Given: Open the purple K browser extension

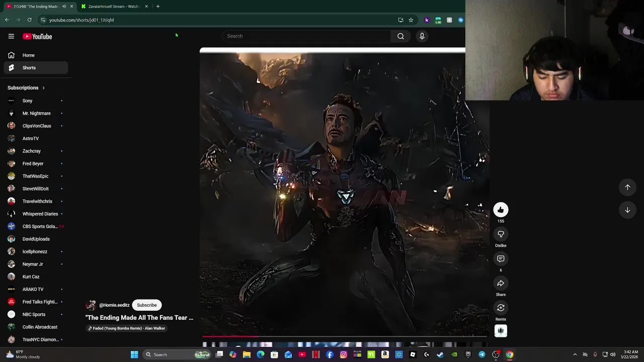Looking at the screenshot, I should click(427, 20).
